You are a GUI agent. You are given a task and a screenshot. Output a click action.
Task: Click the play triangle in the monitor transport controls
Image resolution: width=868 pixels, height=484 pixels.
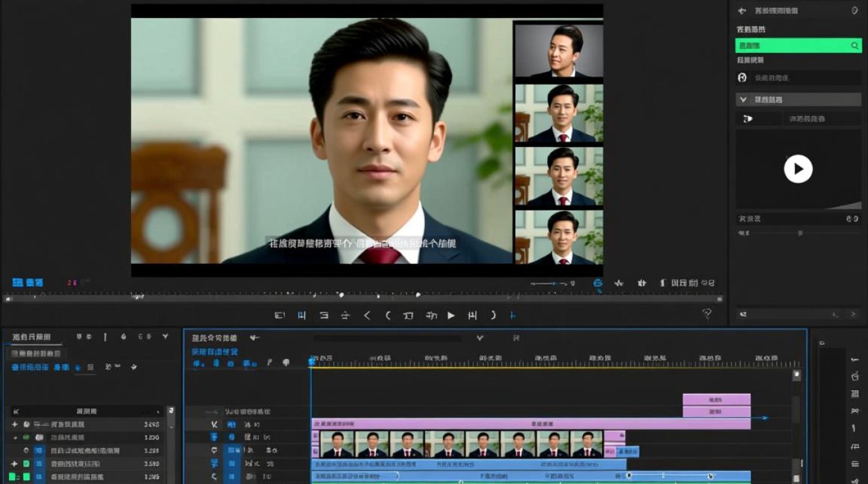point(451,316)
